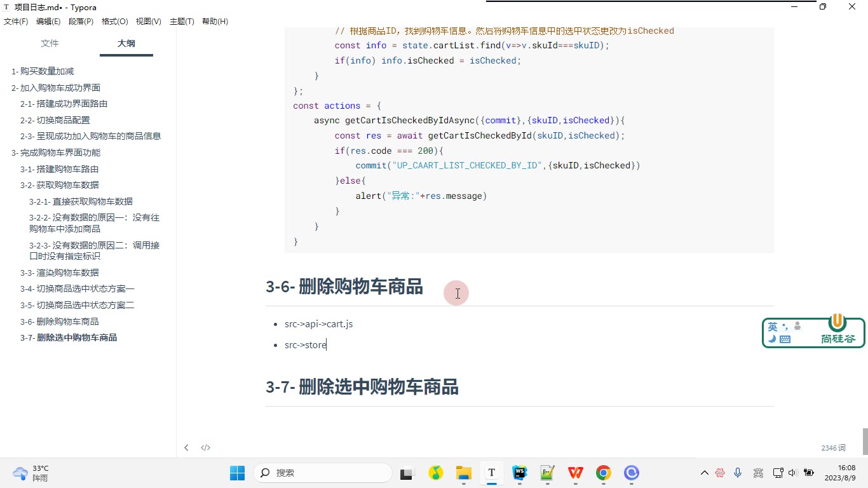Click the 2346 词 word count

pyautogui.click(x=833, y=448)
